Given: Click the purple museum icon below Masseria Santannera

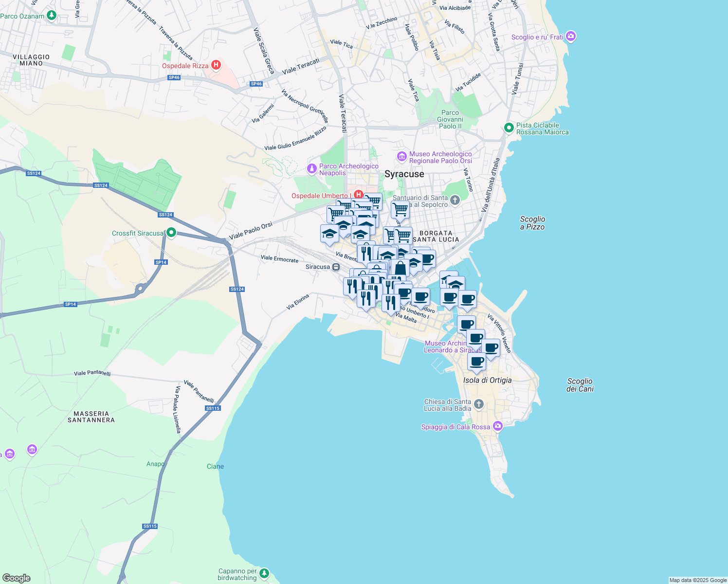Looking at the screenshot, I should tap(32, 449).
